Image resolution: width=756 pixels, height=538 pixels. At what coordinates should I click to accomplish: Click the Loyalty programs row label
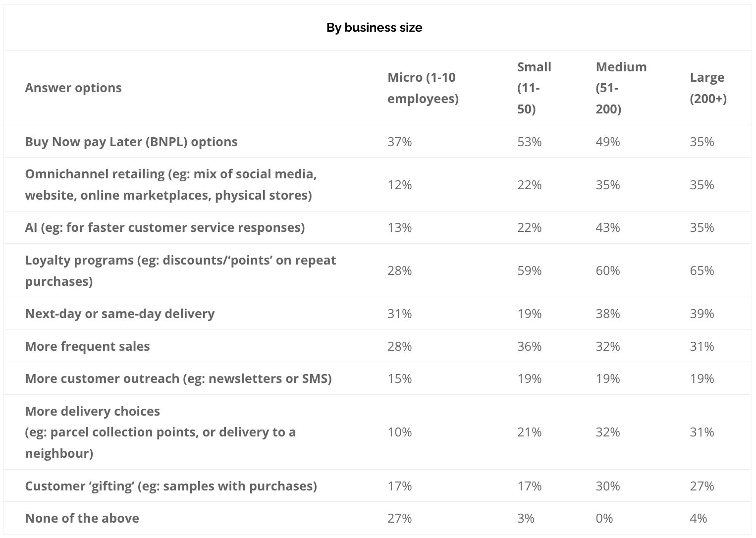(x=181, y=270)
